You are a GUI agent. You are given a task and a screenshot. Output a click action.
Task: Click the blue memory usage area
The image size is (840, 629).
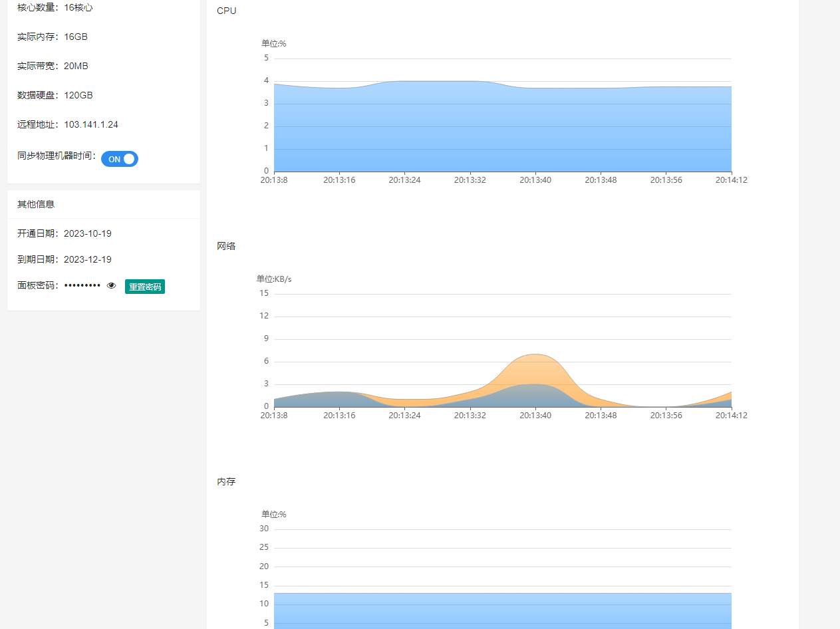502,610
